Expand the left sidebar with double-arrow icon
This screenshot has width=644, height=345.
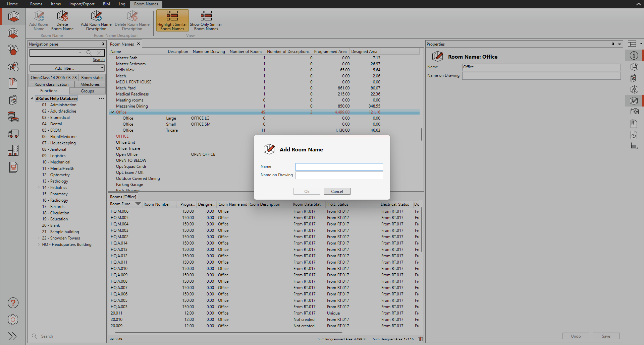tap(12, 336)
